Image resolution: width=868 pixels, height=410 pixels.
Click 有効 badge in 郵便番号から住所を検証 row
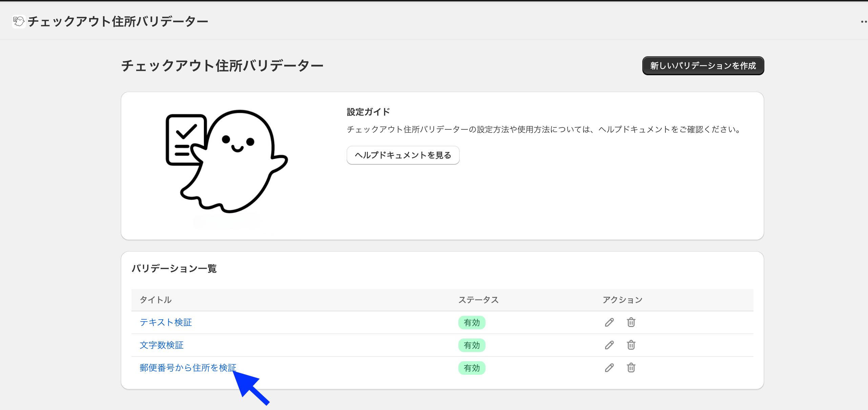pos(472,368)
